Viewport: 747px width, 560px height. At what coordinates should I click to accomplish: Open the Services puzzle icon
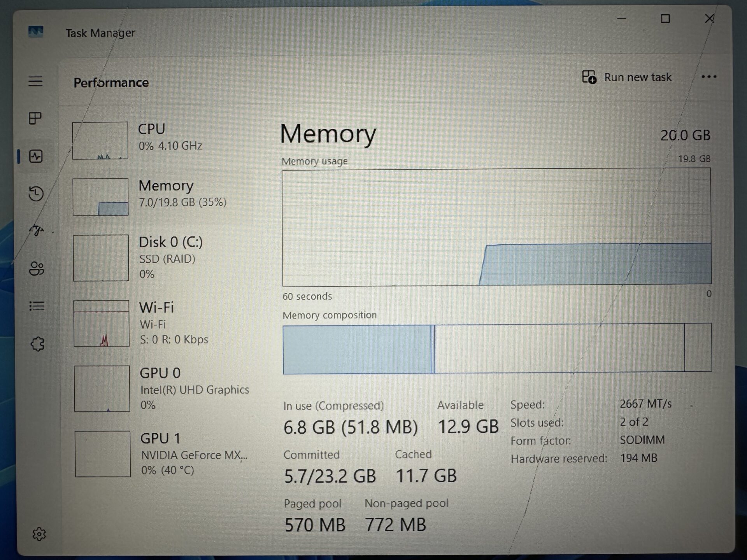tap(38, 344)
